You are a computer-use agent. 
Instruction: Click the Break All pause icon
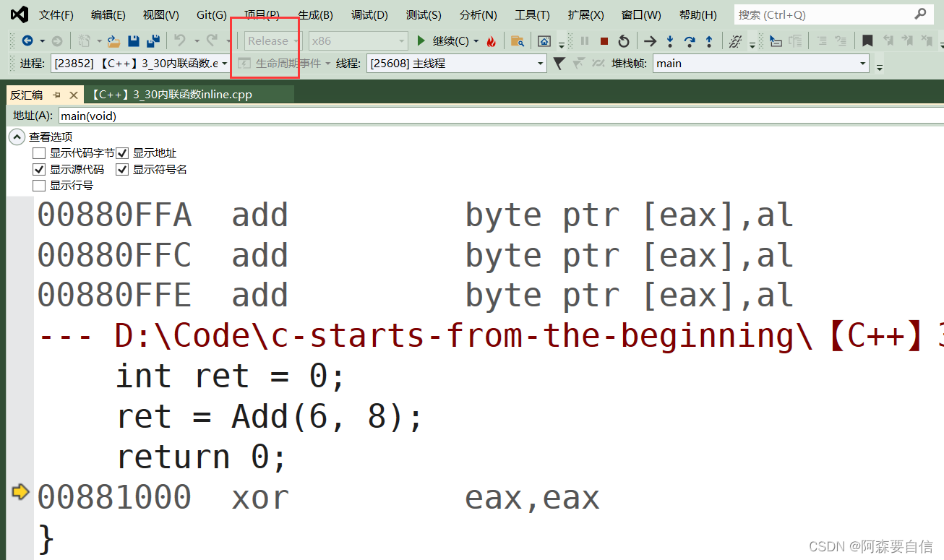coord(585,41)
